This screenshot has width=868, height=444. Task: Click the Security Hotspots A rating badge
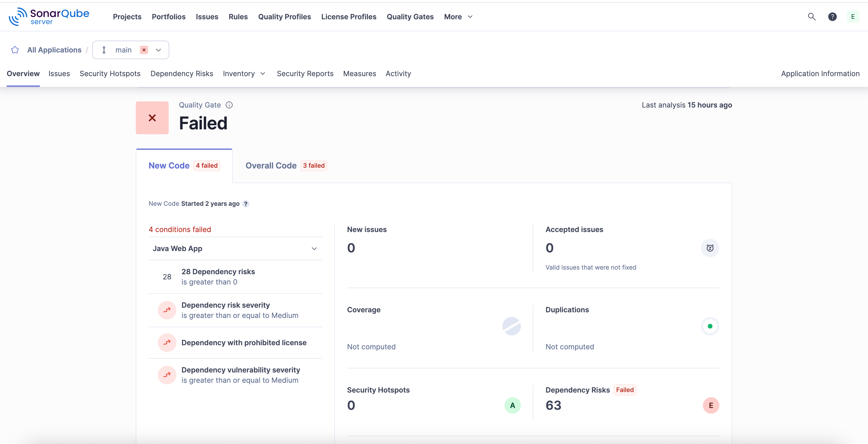pos(512,405)
